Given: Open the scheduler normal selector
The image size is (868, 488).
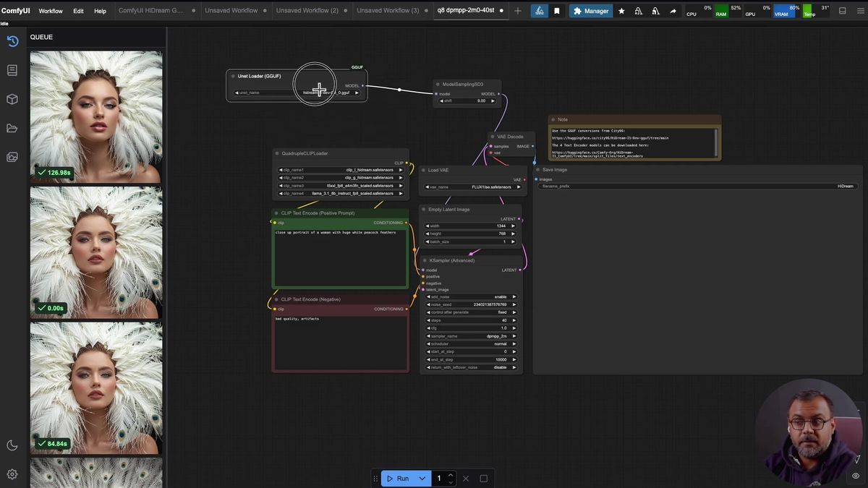Looking at the screenshot, I should pos(471,344).
